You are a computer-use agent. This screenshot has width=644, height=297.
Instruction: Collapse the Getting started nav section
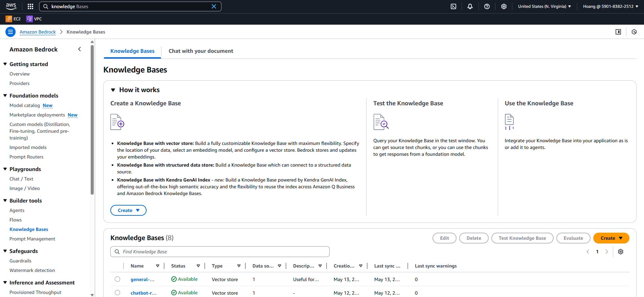coord(5,64)
